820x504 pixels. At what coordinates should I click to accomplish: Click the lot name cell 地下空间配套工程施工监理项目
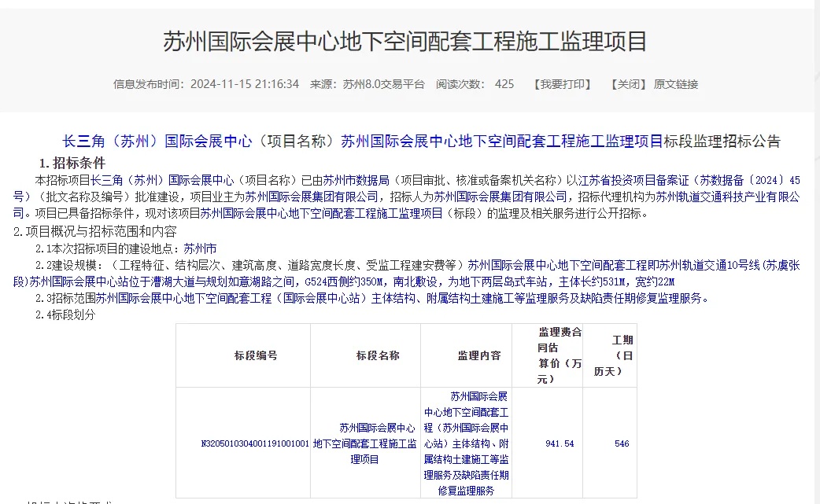(364, 443)
